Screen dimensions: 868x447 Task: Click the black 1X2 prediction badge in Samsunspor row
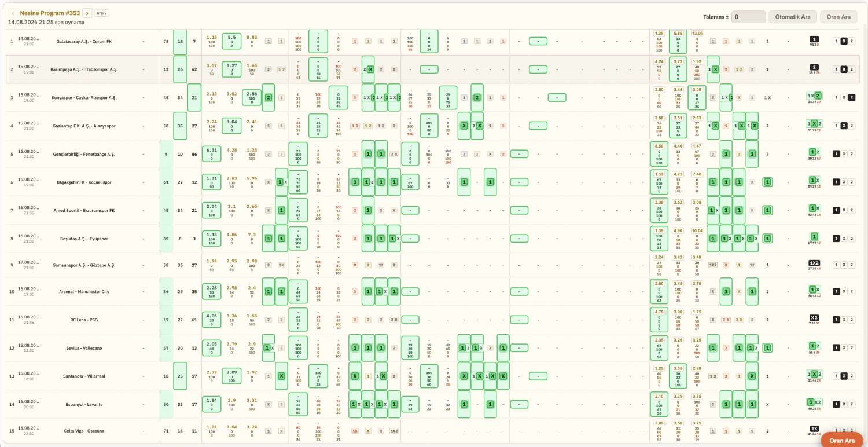point(814,263)
